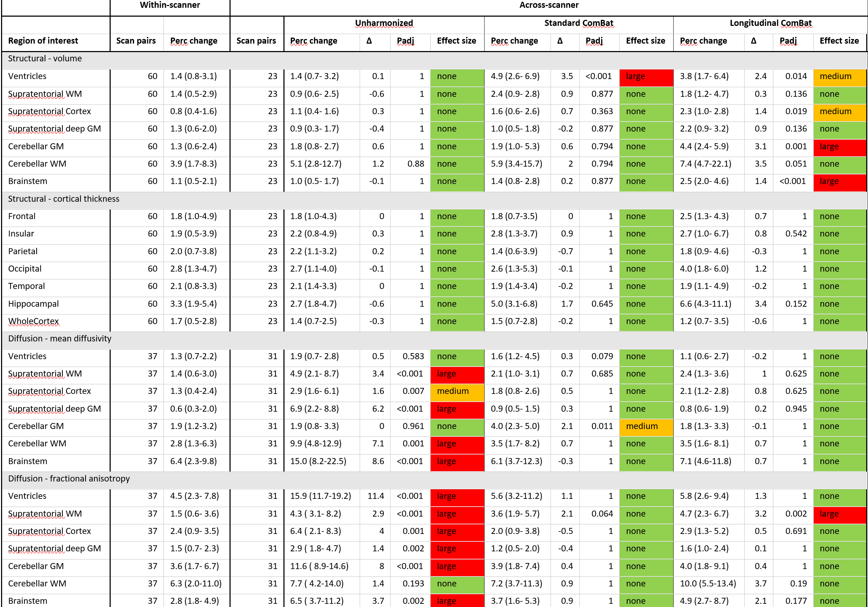Click the 'Across-scanner' column group header
Image resolution: width=868 pixels, height=607 pixels.
click(548, 5)
